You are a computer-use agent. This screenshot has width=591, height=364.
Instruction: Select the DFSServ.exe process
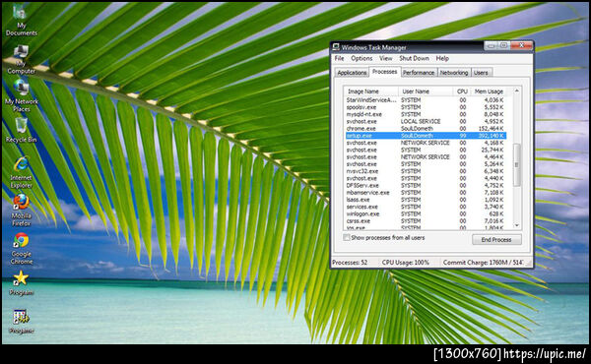(x=426, y=186)
